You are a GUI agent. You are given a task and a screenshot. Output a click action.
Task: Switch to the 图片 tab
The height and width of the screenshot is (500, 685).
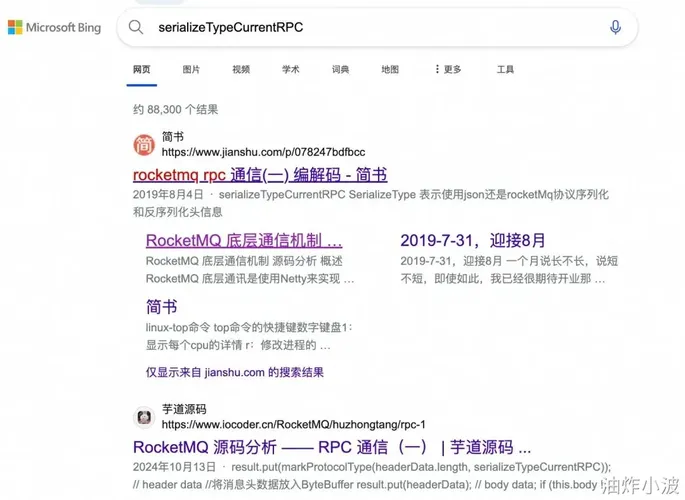click(191, 69)
